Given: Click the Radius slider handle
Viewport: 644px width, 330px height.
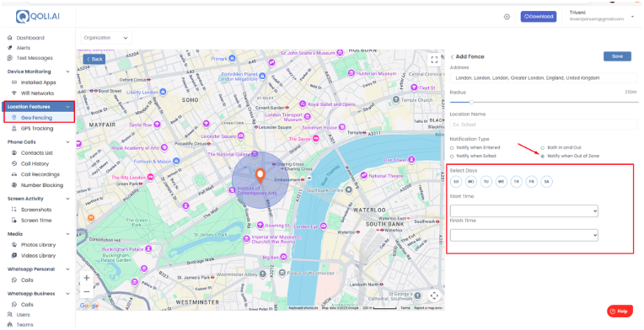Looking at the screenshot, I should (x=471, y=102).
